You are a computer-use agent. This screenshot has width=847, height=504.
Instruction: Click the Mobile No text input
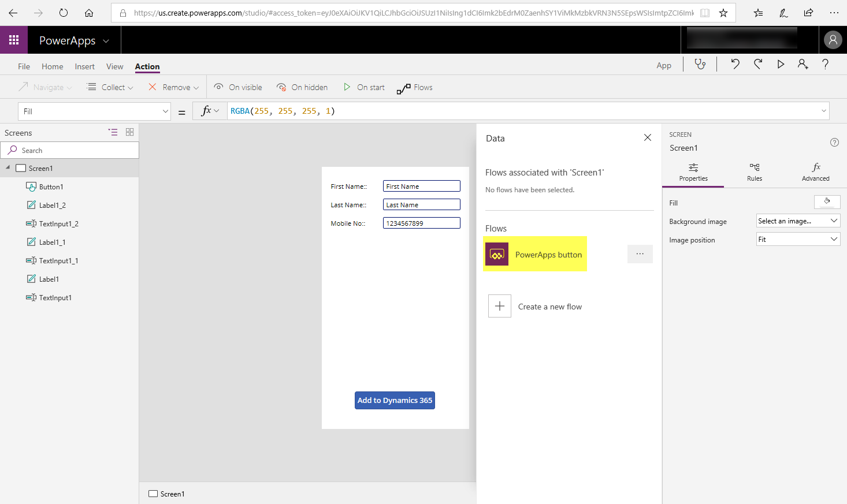[x=422, y=223]
